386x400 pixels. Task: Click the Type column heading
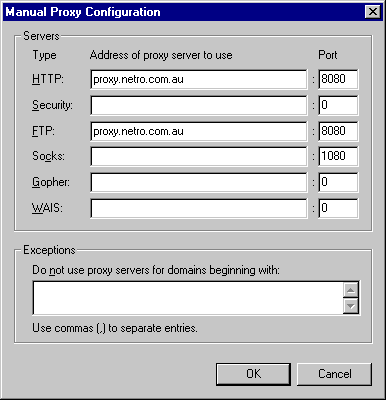pyautogui.click(x=44, y=55)
